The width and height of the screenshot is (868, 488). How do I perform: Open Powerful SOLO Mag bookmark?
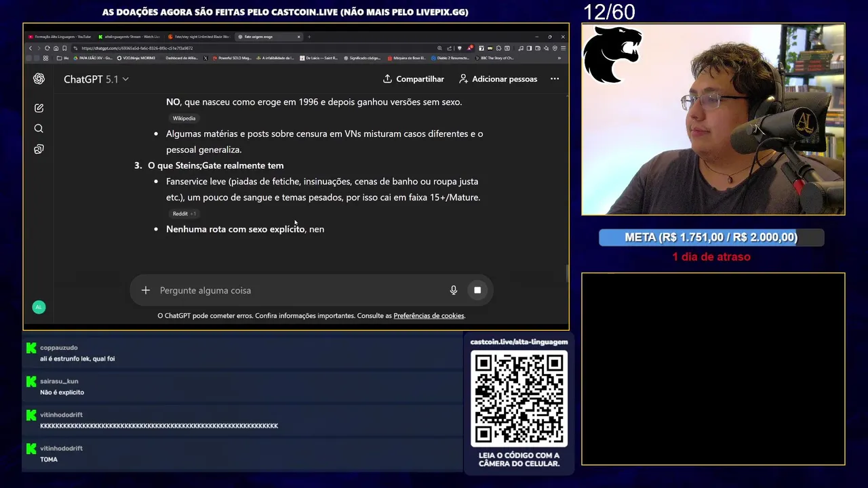(232, 58)
